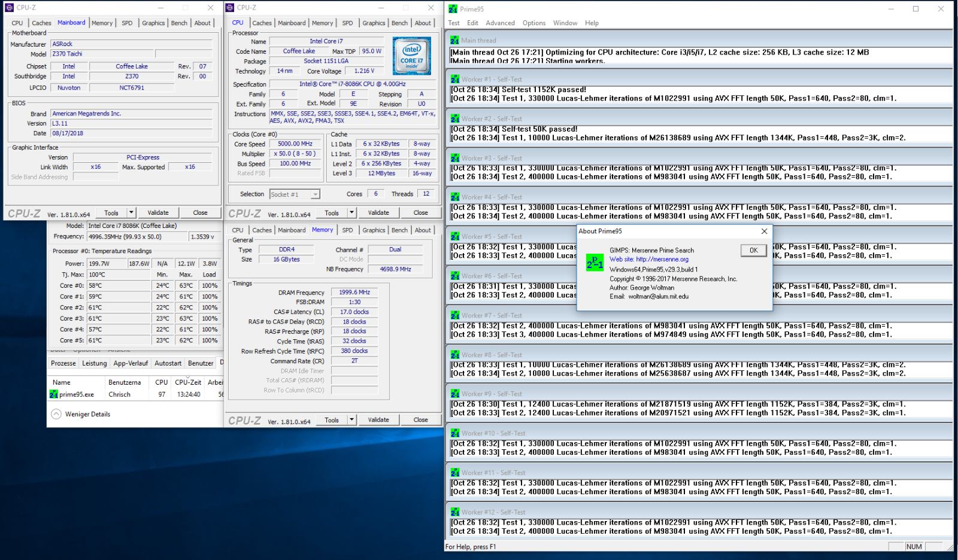This screenshot has height=560, width=958.
Task: Switch to Caches tab in CPU-Z Mainboard window
Action: 41,23
